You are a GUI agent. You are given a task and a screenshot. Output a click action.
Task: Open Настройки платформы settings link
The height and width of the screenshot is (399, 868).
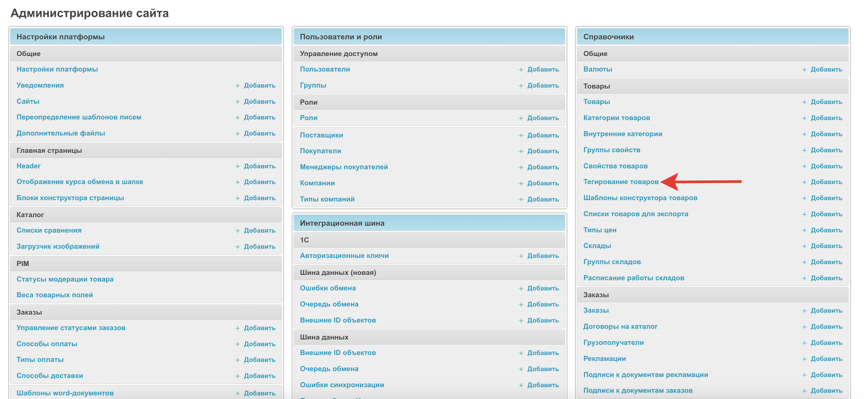[x=57, y=70]
